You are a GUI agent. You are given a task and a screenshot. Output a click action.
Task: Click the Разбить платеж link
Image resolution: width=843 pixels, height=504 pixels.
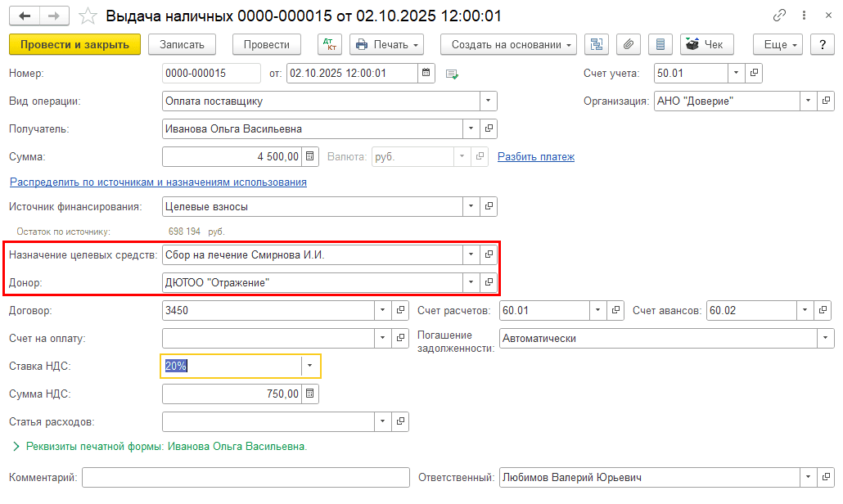click(535, 156)
